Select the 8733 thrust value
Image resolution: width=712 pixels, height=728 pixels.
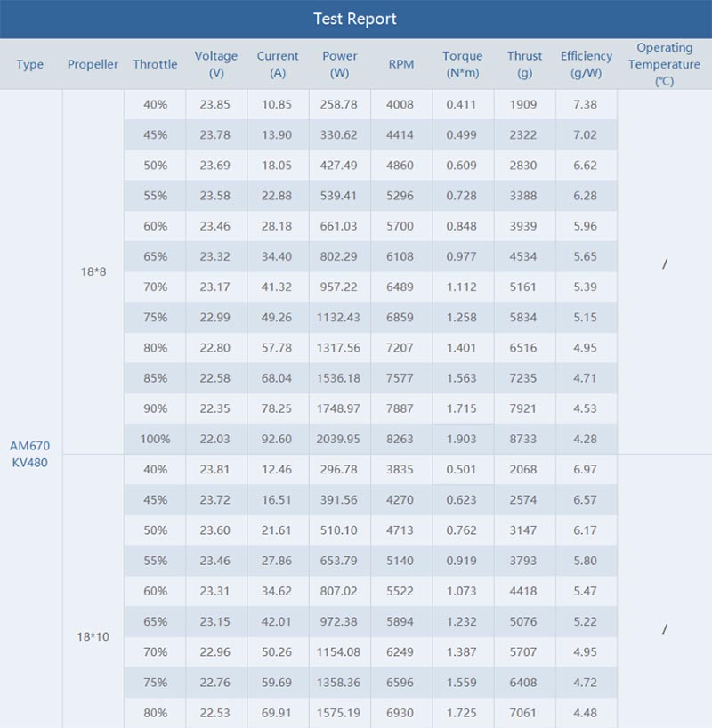point(524,439)
